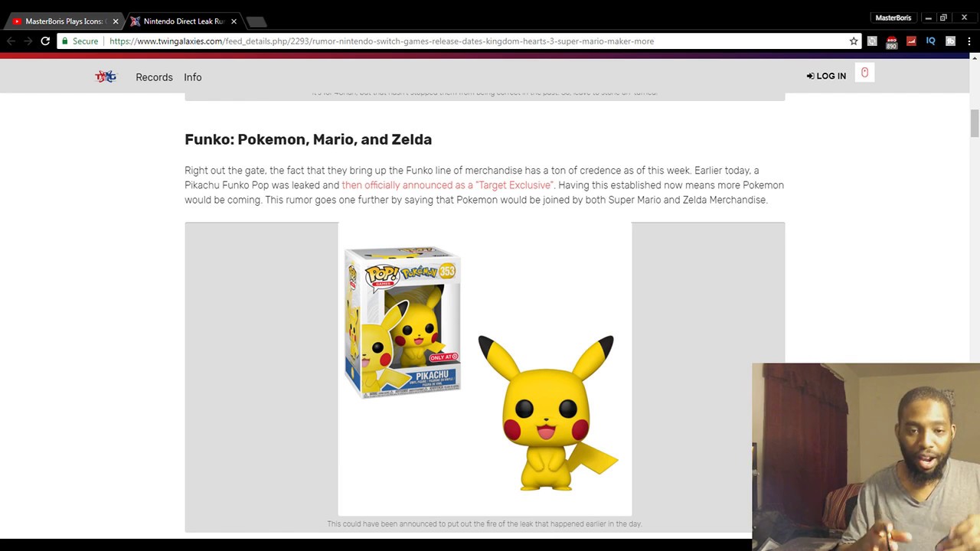
Task: Close the MasterBoris Plays Icons tab
Action: 116,21
